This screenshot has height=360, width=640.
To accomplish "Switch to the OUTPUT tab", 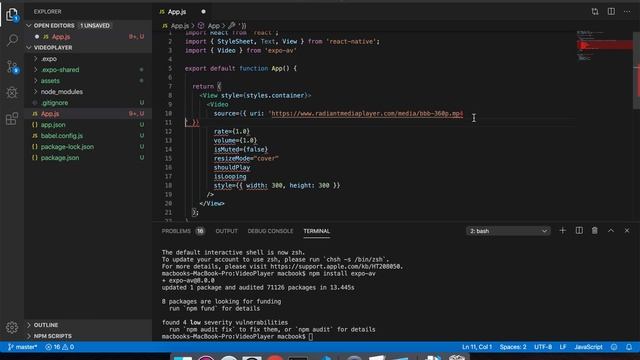I will (227, 231).
